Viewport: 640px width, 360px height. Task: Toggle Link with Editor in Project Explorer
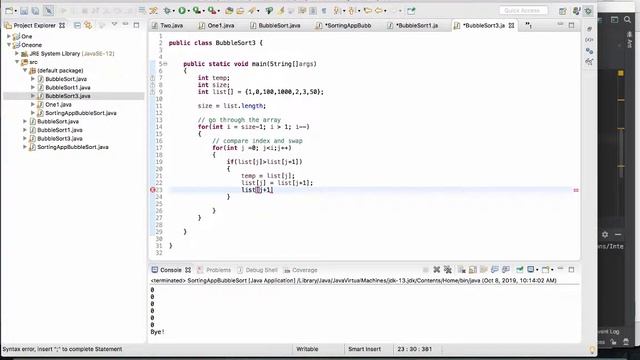(88, 25)
